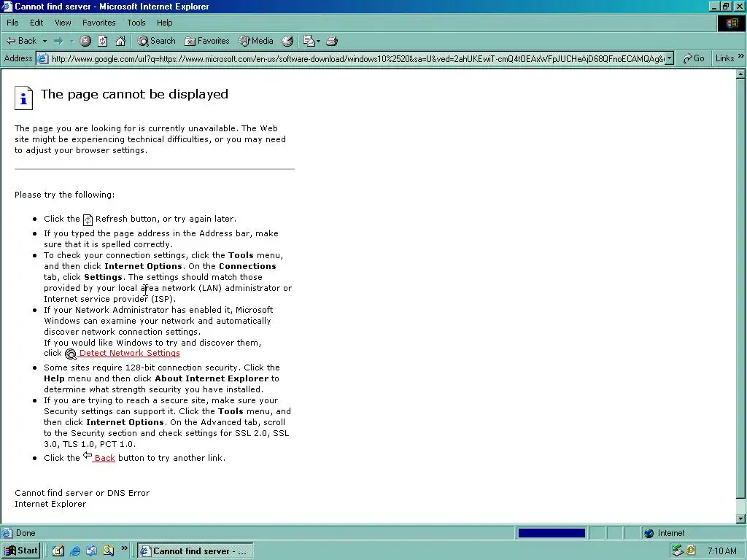This screenshot has width=747, height=560.
Task: Click the scroll down arrow on the scrollbar
Action: (x=740, y=518)
